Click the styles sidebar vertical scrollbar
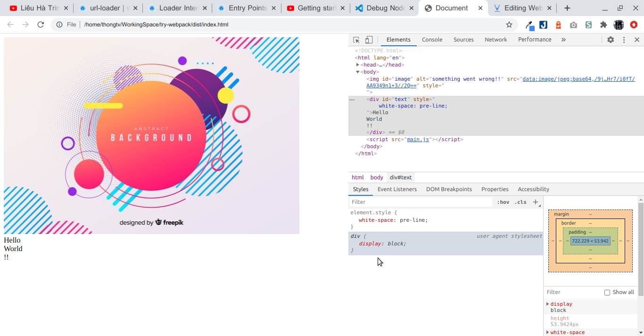 click(641, 249)
